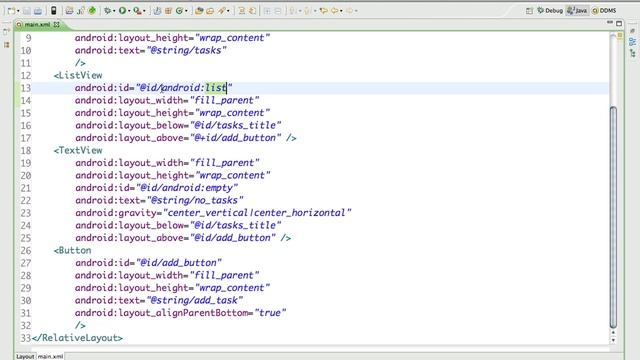Click "true" value on line 31
Viewport: 640px width, 360px height.
coord(270,313)
